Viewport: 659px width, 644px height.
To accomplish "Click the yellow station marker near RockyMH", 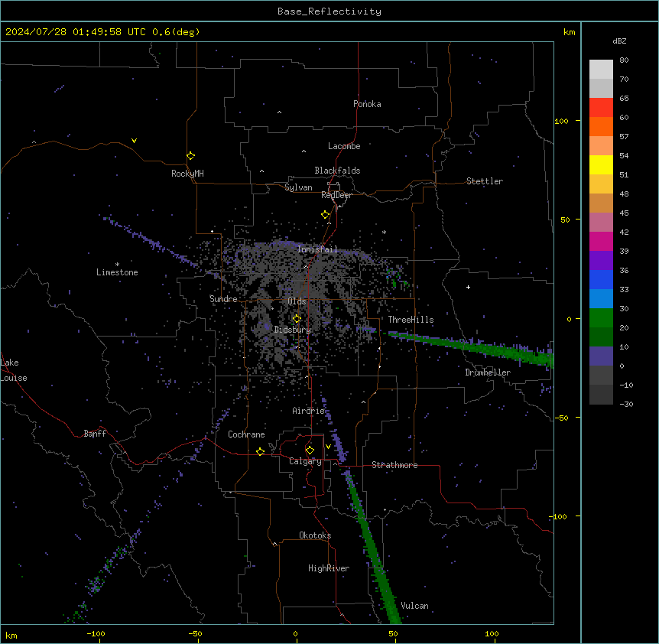I will [190, 156].
